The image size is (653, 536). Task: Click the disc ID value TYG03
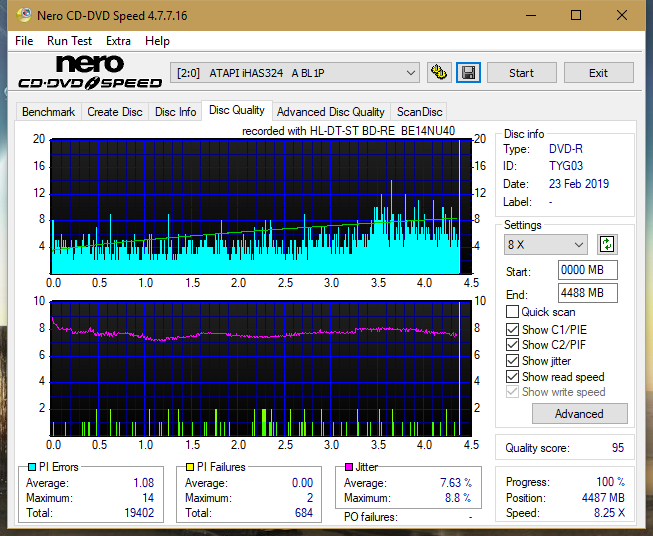566,166
